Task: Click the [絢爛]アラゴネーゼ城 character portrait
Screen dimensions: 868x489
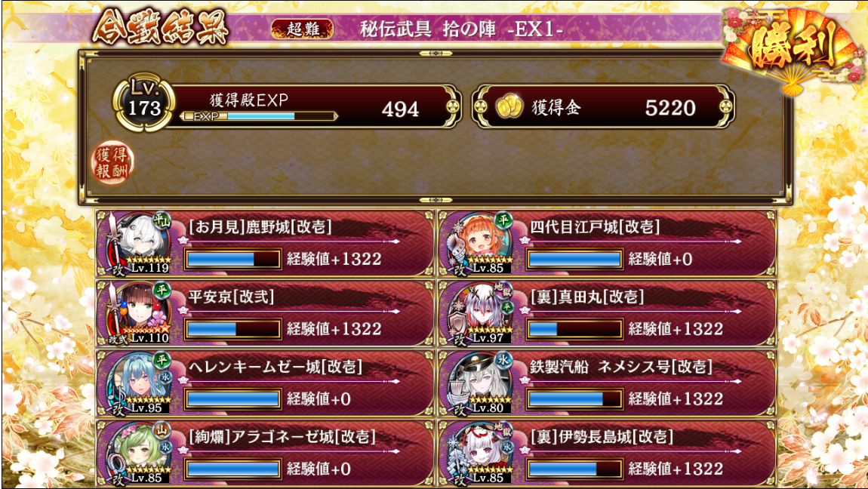Action: tap(138, 454)
